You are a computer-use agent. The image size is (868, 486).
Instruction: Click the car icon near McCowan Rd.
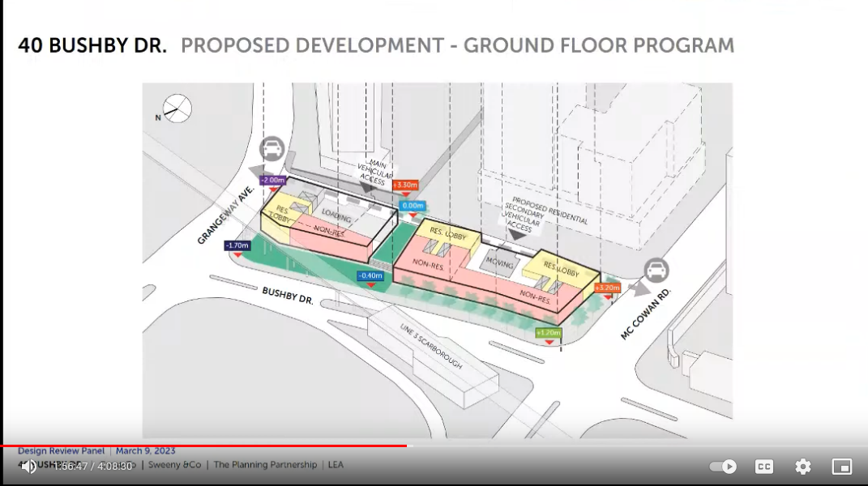pyautogui.click(x=656, y=271)
